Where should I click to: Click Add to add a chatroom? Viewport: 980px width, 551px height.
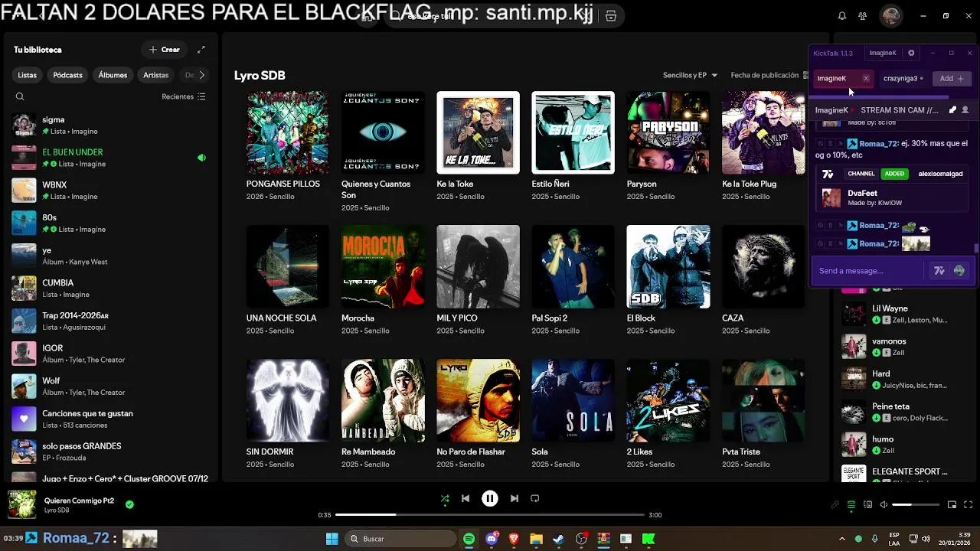tap(952, 78)
